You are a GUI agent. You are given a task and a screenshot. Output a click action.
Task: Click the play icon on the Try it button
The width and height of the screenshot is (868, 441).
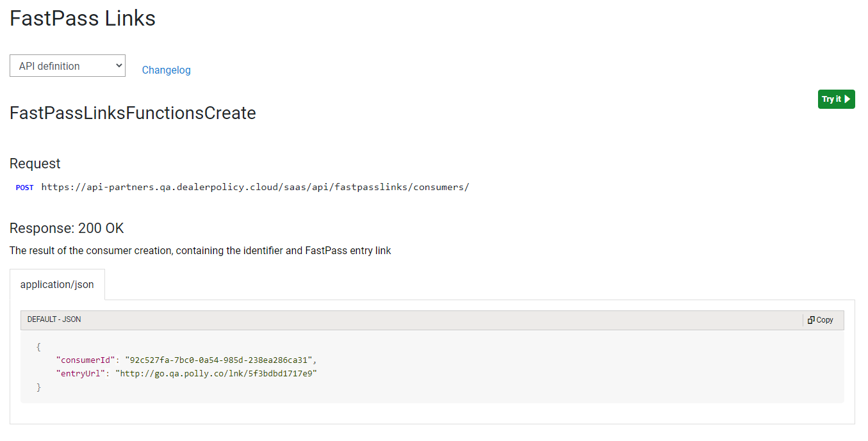coord(848,99)
